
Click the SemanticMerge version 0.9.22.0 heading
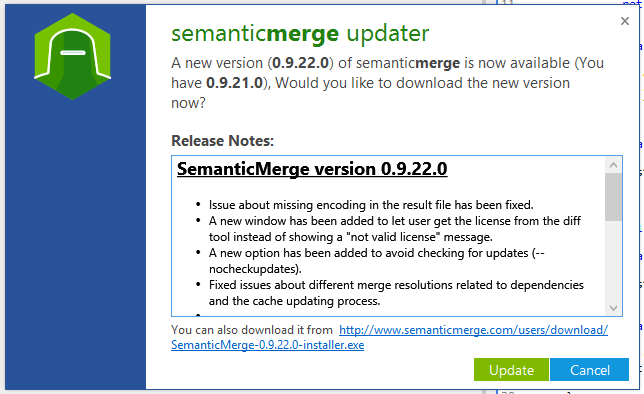point(312,169)
